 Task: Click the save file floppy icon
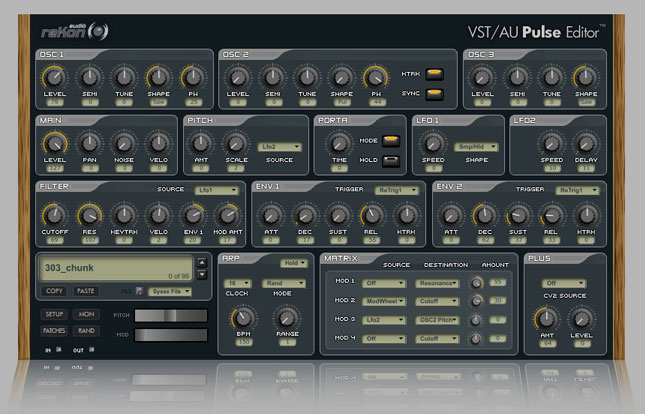point(139,291)
